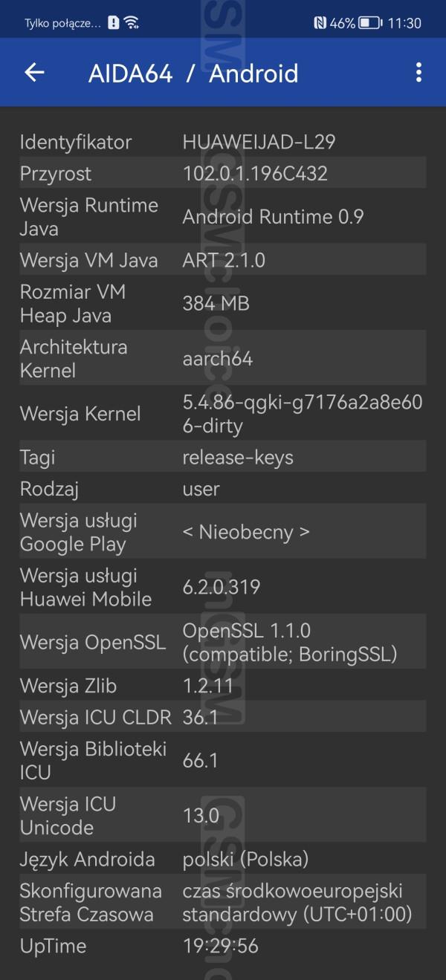The height and width of the screenshot is (980, 446).
Task: Tap the NFC status icon
Action: pyautogui.click(x=320, y=23)
